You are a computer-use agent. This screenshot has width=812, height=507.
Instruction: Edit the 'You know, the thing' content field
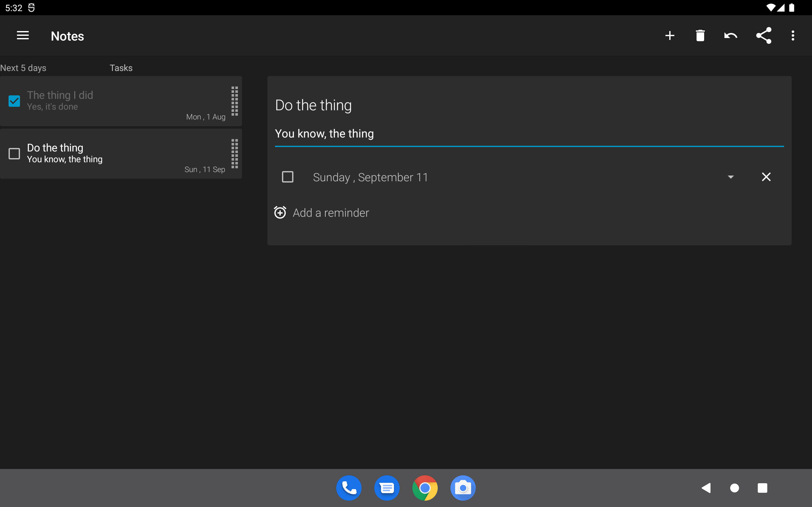(x=529, y=134)
